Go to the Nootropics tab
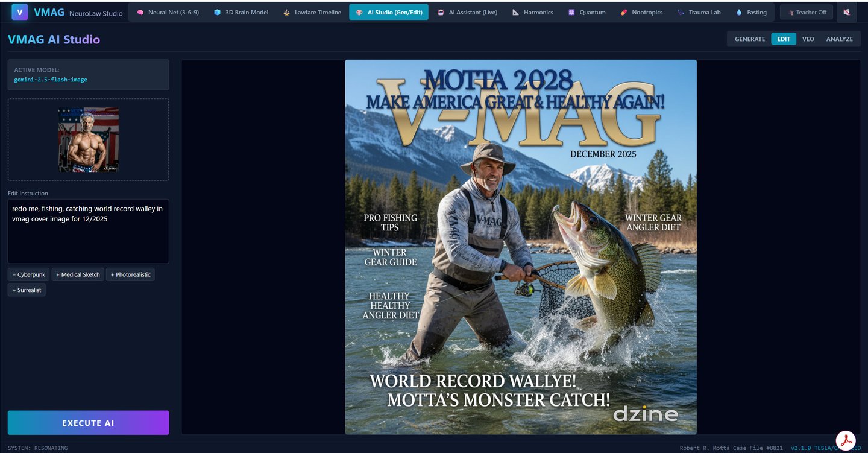 coord(641,12)
